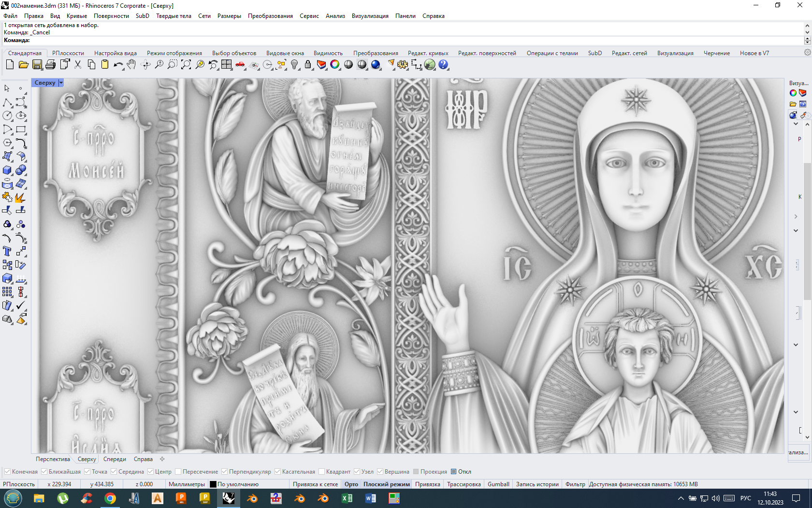Toggle the Перпендикуляр object snap checkbox
The width and height of the screenshot is (812, 508).
[224, 472]
